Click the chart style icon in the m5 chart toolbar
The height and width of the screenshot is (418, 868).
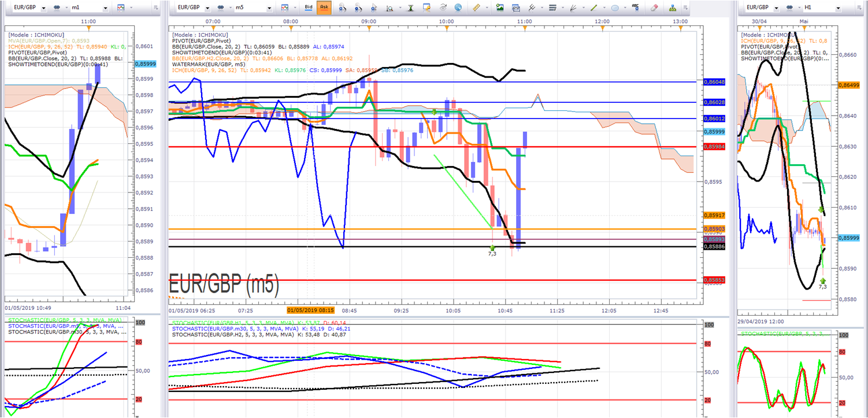(x=285, y=8)
